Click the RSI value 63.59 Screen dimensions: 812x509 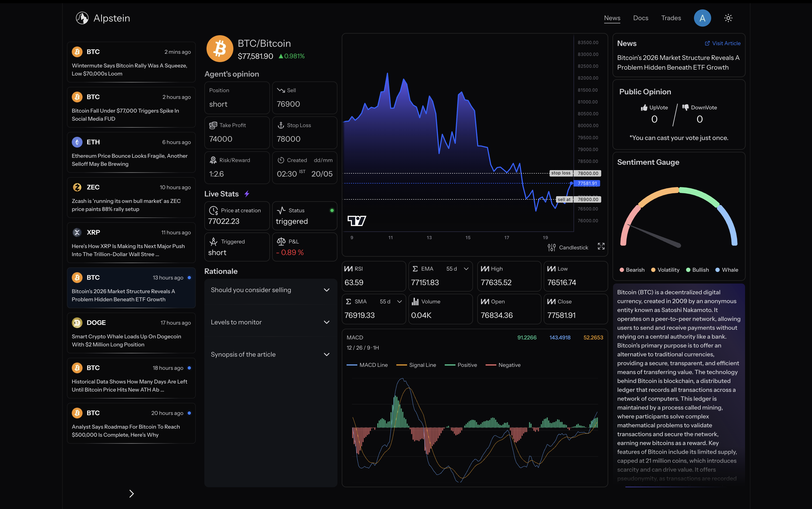tap(354, 282)
